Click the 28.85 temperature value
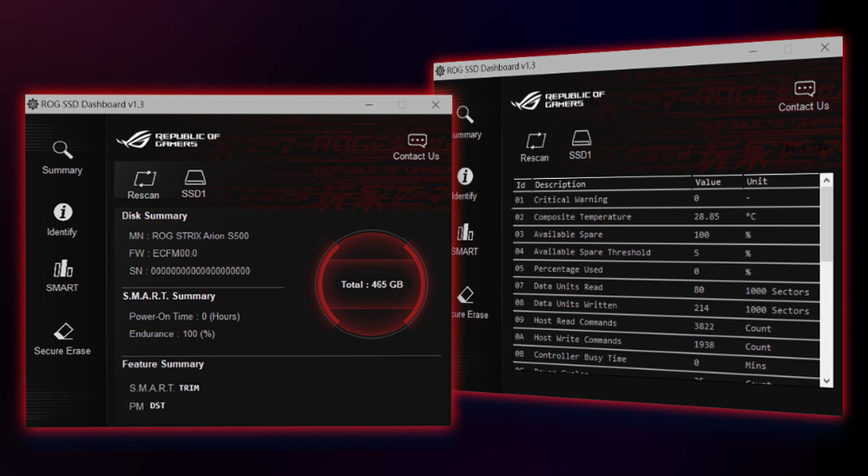 [x=707, y=216]
